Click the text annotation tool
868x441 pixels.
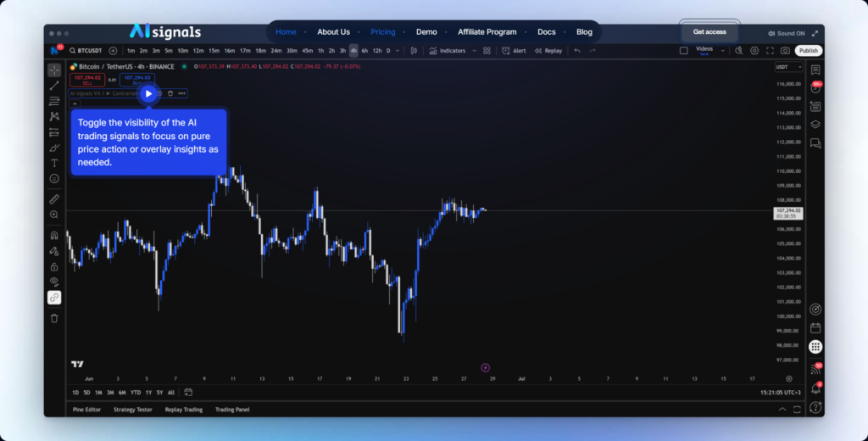click(x=54, y=163)
